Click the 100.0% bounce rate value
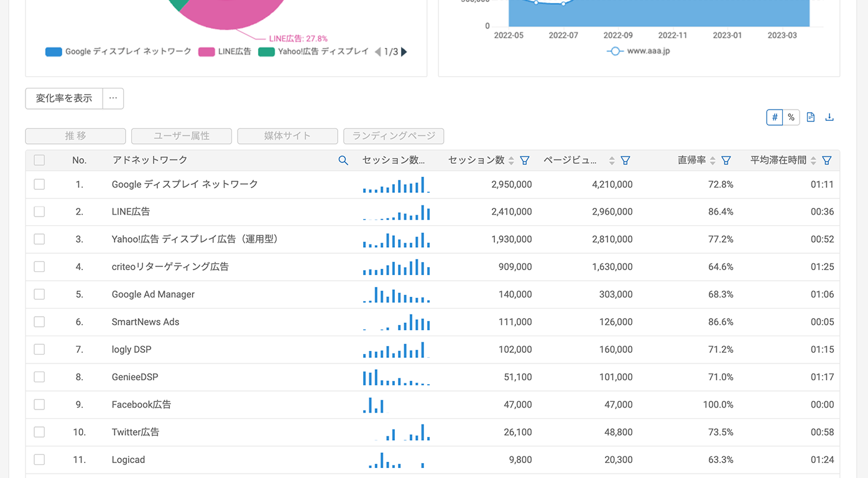The image size is (868, 478). click(x=718, y=405)
